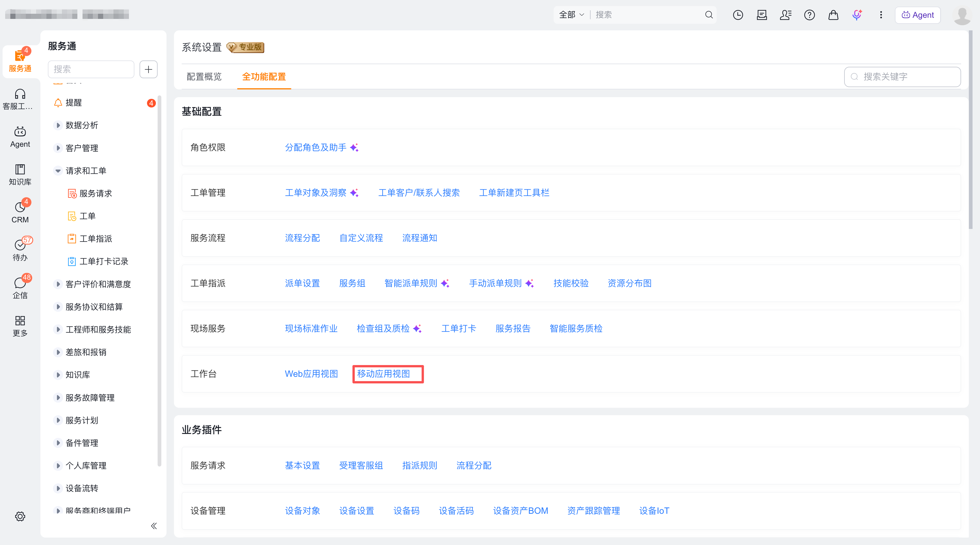Expand 客户评价和满意度 in the sidebar
The width and height of the screenshot is (980, 545).
point(58,284)
